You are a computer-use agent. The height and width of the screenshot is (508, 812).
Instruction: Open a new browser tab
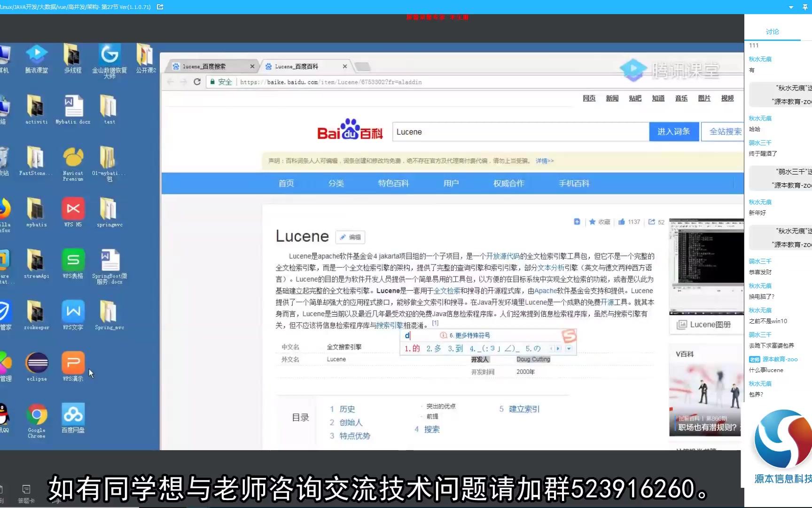(362, 67)
